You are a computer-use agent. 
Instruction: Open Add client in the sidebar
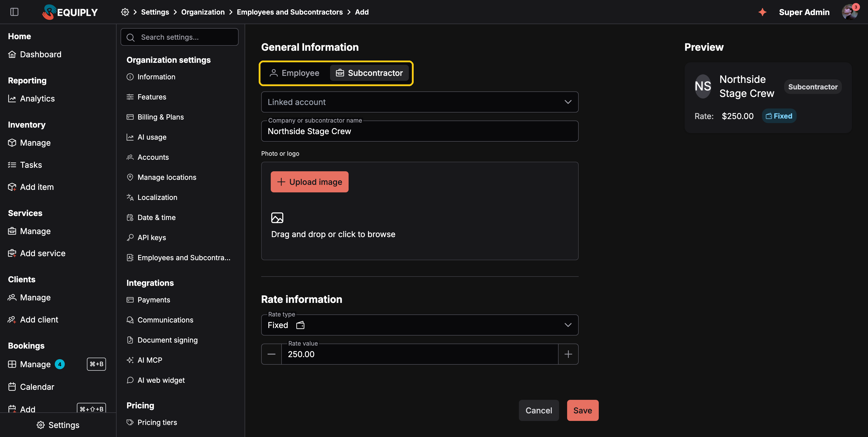(33, 320)
